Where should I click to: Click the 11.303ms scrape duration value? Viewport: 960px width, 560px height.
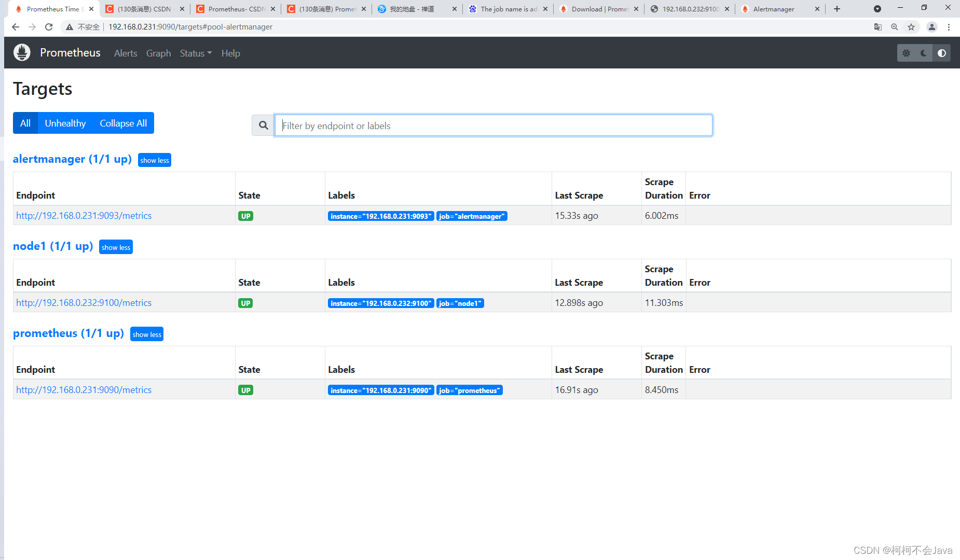pyautogui.click(x=664, y=303)
